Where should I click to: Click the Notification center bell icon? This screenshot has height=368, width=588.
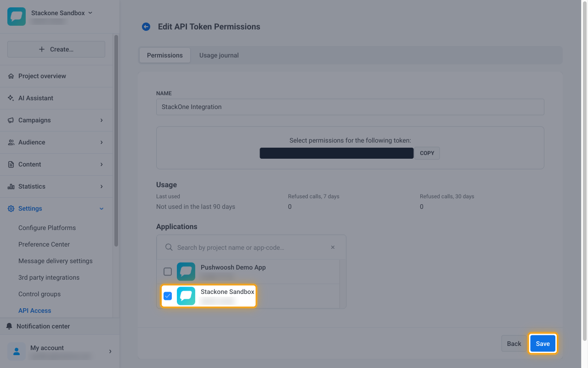(9, 326)
